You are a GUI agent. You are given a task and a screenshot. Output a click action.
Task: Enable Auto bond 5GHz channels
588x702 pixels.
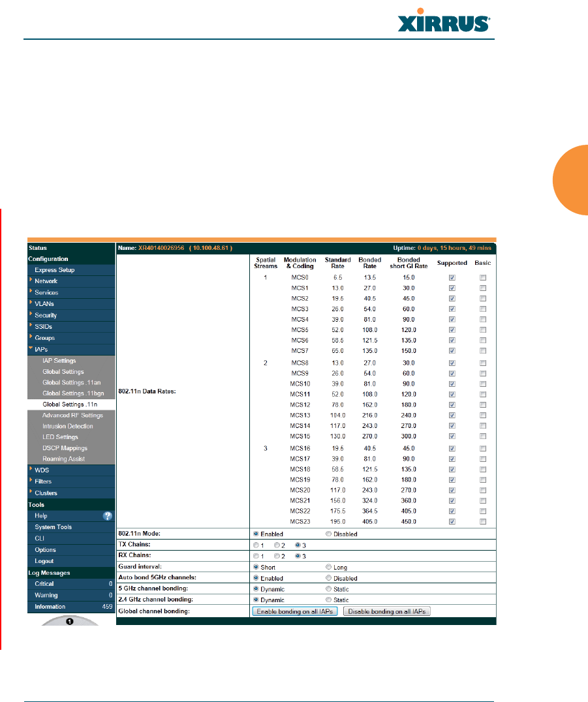[x=256, y=578]
